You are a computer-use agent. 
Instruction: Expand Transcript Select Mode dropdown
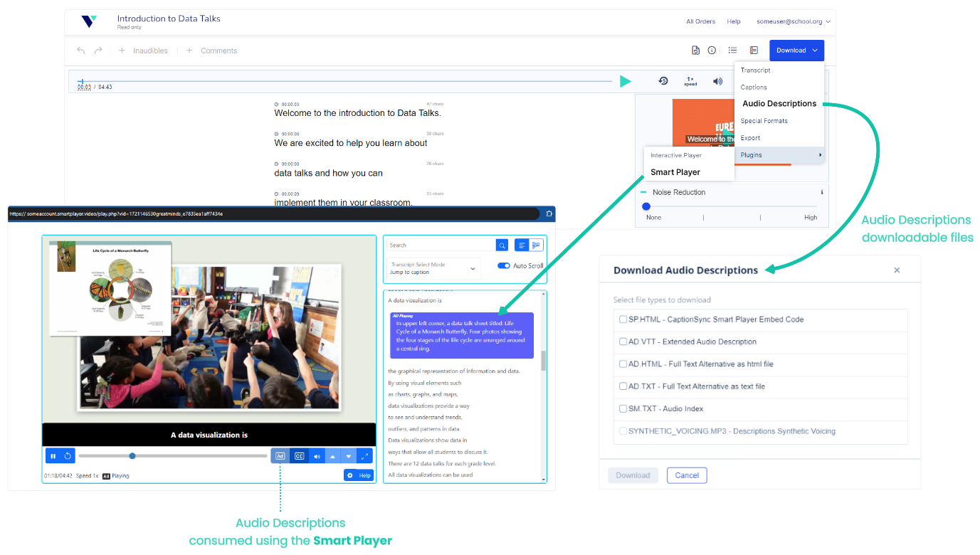click(x=433, y=268)
